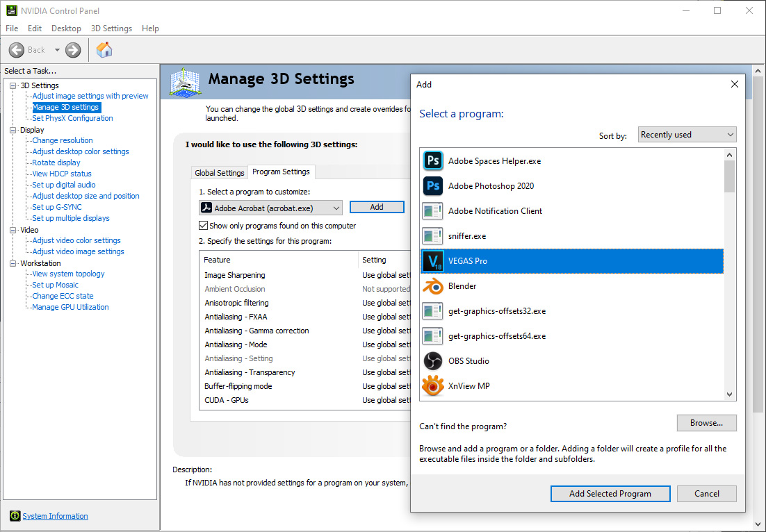This screenshot has height=532, width=766.
Task: Select Adjust video image settings
Action: pos(78,252)
